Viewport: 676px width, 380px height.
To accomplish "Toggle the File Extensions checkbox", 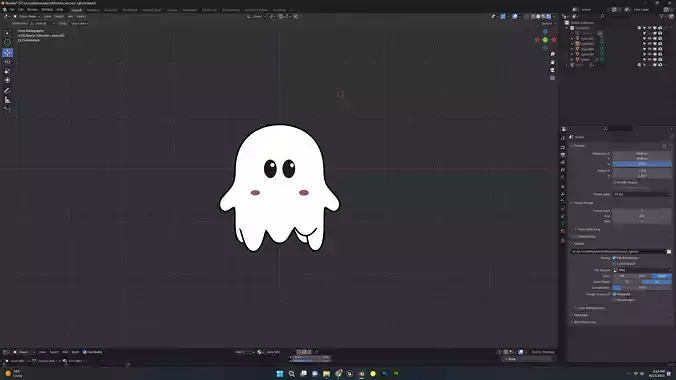I will point(614,258).
